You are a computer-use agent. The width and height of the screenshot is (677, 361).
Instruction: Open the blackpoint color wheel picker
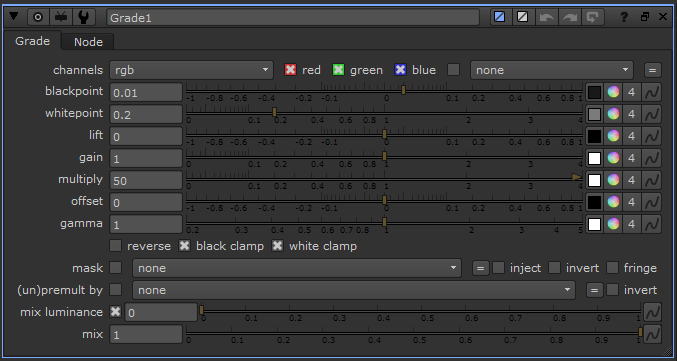point(613,92)
